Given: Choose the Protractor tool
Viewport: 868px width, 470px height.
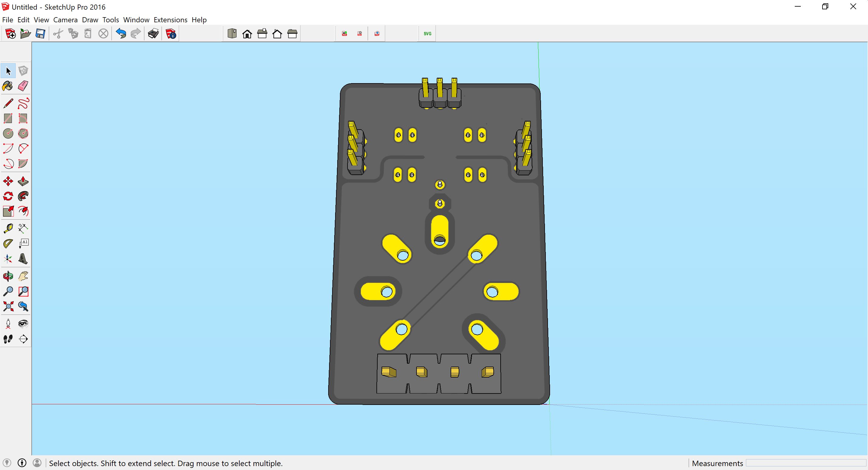Looking at the screenshot, I should 8,244.
